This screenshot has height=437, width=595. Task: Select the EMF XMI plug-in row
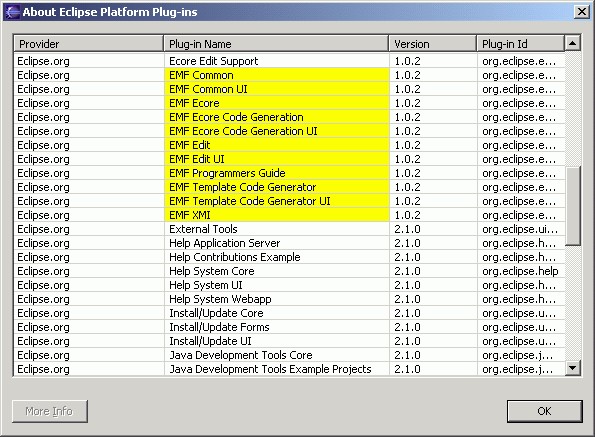pos(290,215)
